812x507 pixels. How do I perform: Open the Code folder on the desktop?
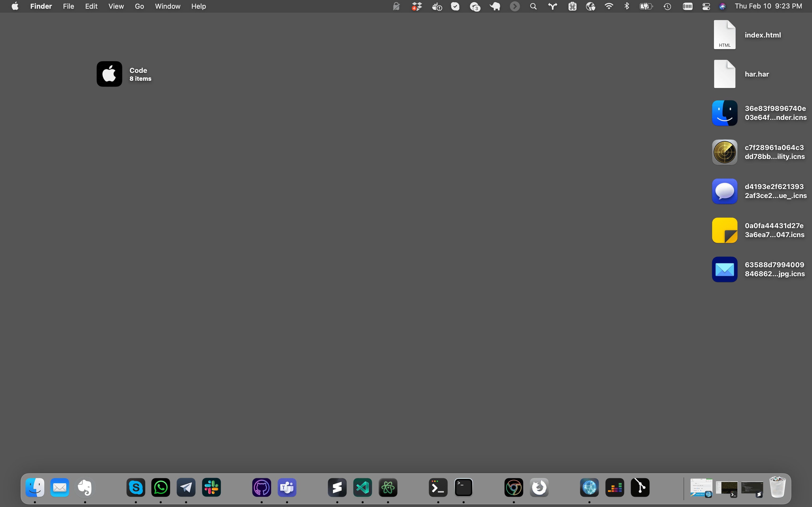coord(109,74)
